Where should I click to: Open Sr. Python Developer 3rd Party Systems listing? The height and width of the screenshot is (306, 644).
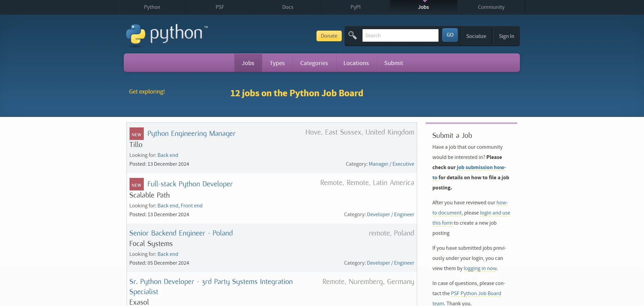coord(211,287)
